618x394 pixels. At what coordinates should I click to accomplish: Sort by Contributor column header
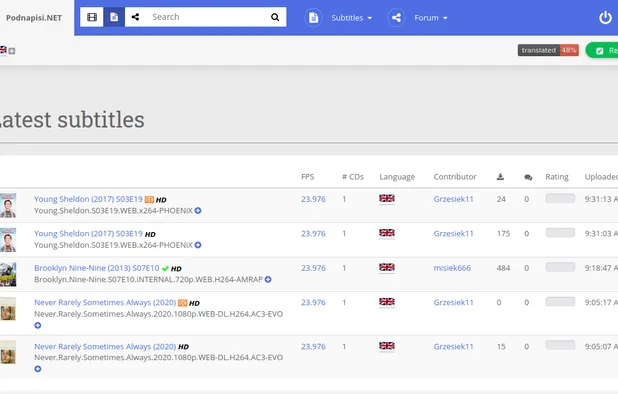point(455,177)
